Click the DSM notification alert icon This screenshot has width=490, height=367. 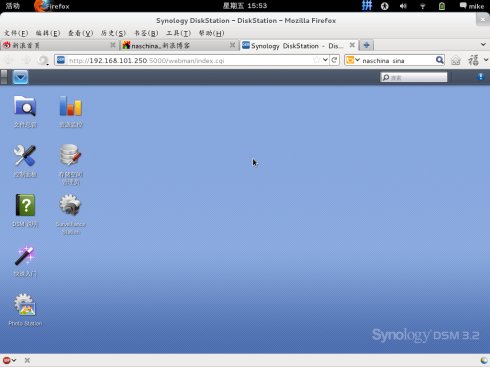[x=480, y=77]
